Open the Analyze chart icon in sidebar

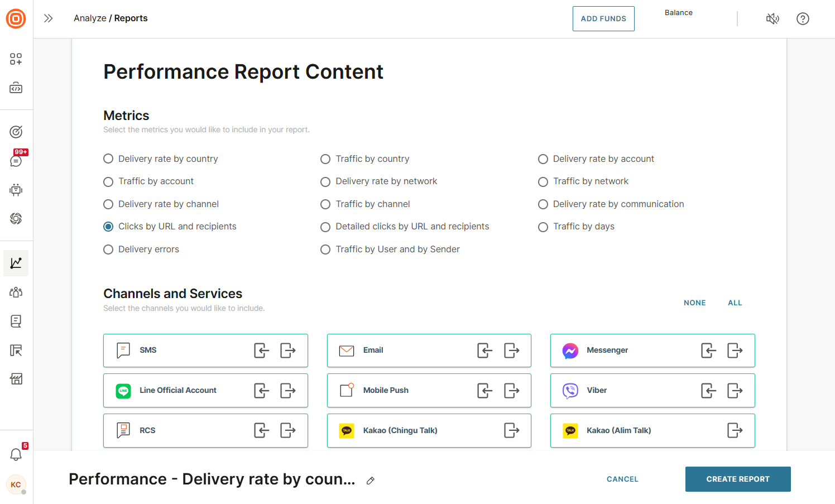point(16,263)
